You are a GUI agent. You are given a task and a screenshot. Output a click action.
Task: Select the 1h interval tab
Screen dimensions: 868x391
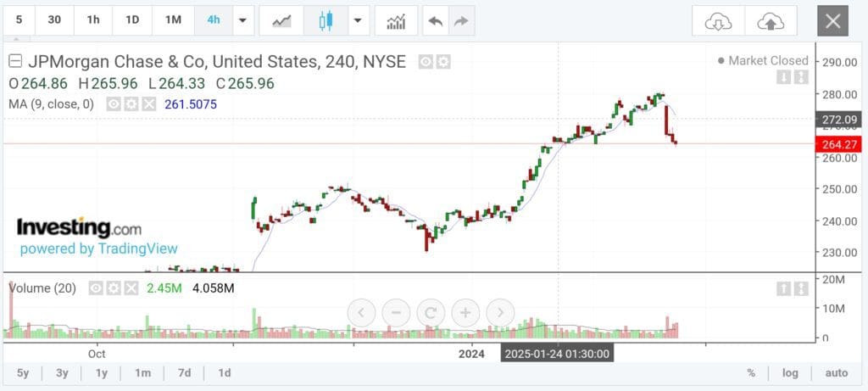(93, 20)
